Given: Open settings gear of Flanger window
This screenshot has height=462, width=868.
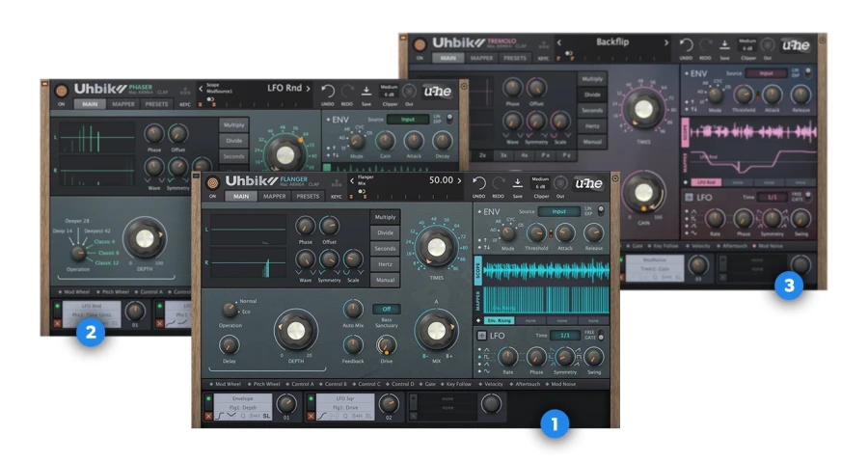Looking at the screenshot, I should click(614, 178).
